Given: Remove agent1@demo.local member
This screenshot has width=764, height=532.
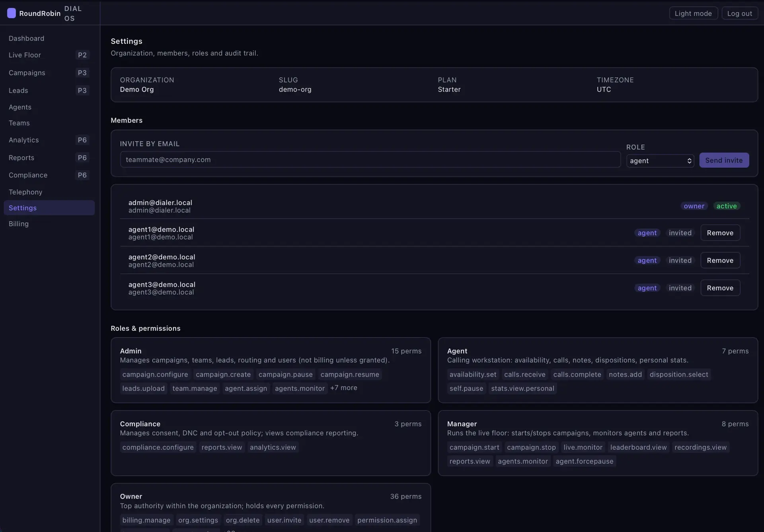Looking at the screenshot, I should 720,233.
